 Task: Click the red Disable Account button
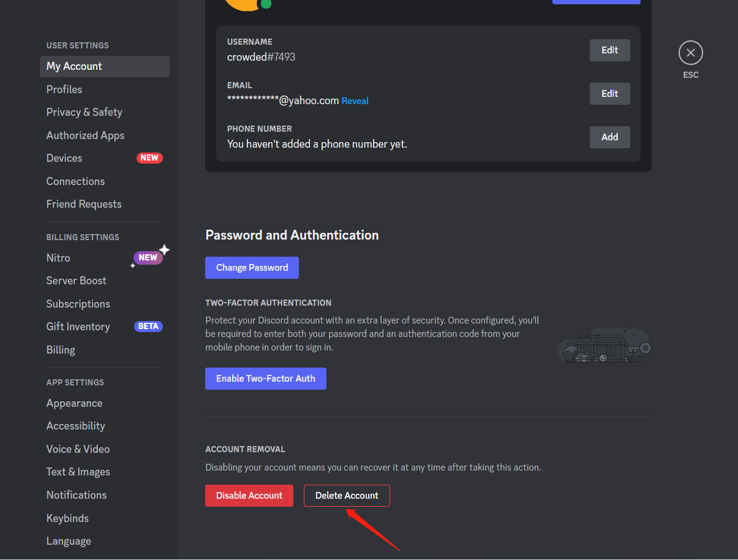(x=249, y=496)
